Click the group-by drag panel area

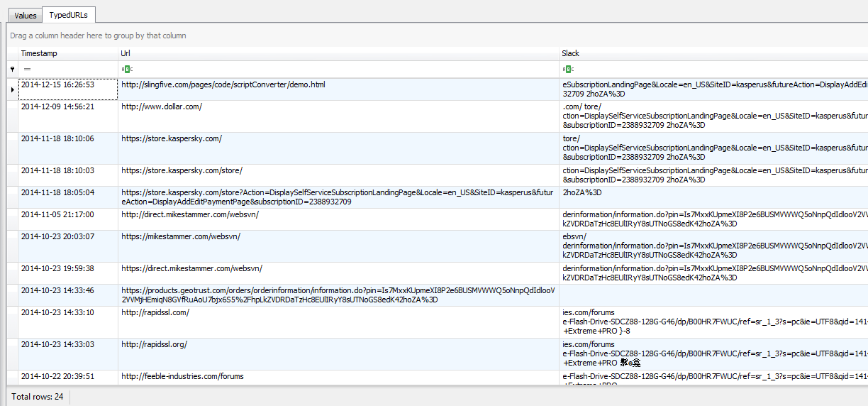[425, 35]
